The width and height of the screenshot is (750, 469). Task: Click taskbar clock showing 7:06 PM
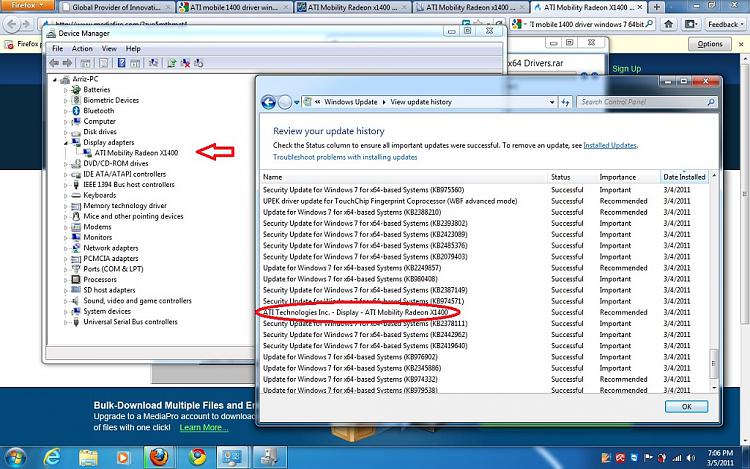click(x=720, y=458)
